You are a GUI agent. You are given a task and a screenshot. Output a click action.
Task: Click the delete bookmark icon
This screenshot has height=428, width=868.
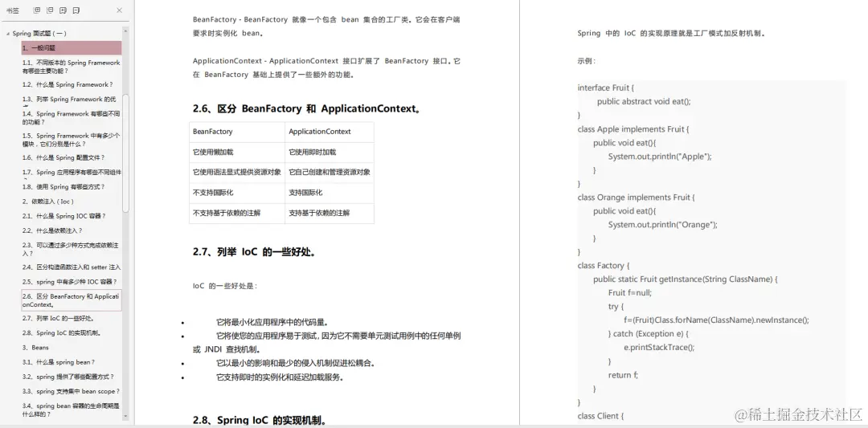point(76,10)
